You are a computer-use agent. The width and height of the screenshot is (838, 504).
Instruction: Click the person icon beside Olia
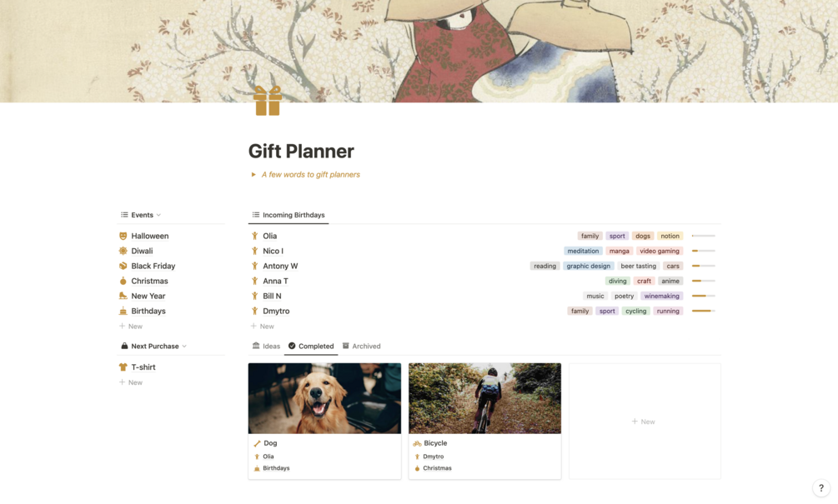(255, 236)
